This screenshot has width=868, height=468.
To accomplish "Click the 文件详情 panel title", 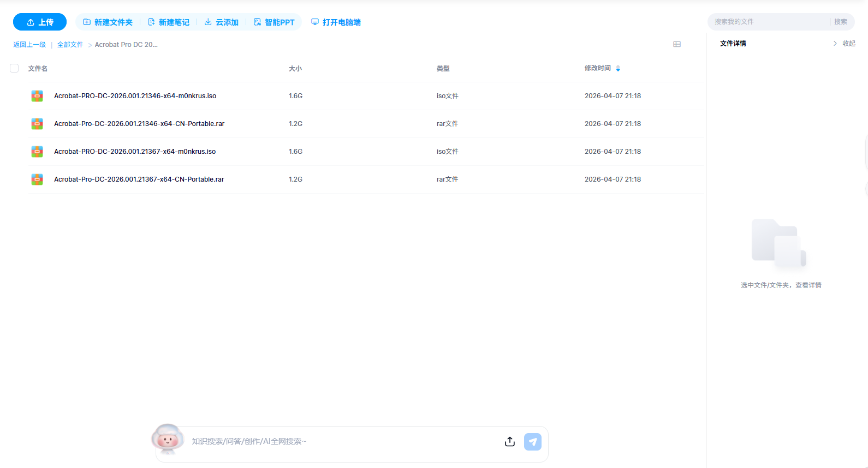I will (733, 44).
